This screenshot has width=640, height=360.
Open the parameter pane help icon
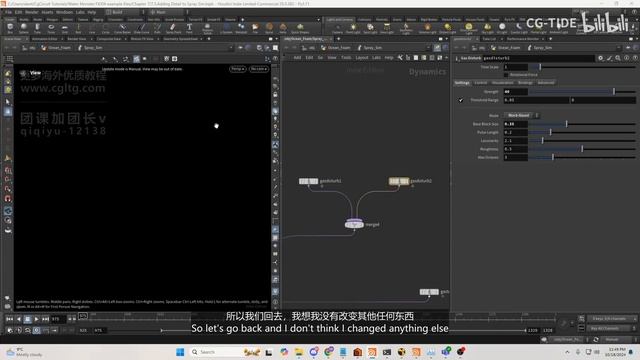tap(635, 58)
